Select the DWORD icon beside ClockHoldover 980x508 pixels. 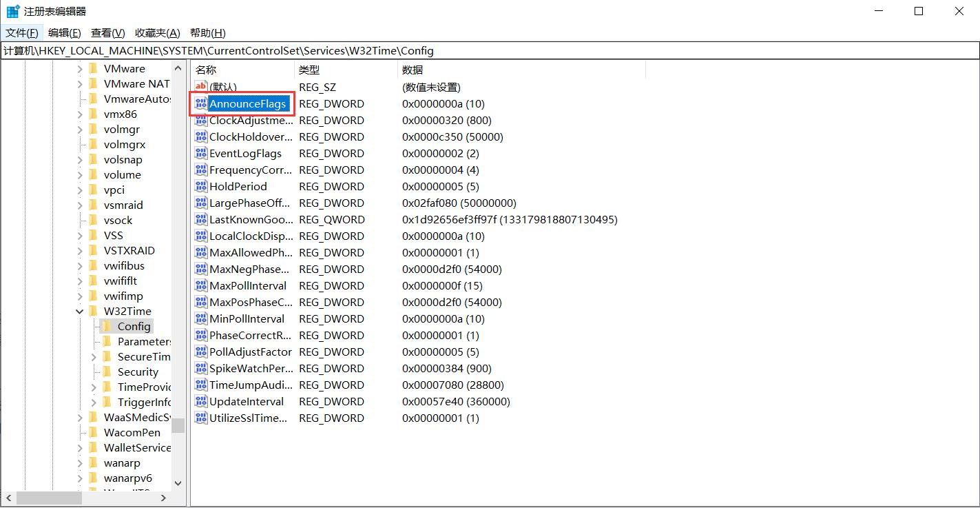tap(202, 136)
